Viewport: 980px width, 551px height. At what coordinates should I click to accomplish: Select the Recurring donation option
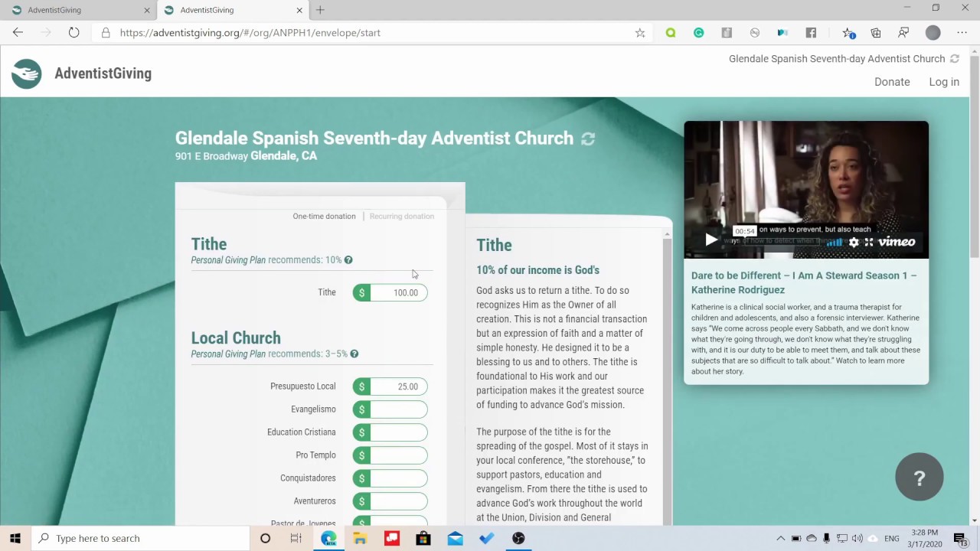[x=402, y=217]
